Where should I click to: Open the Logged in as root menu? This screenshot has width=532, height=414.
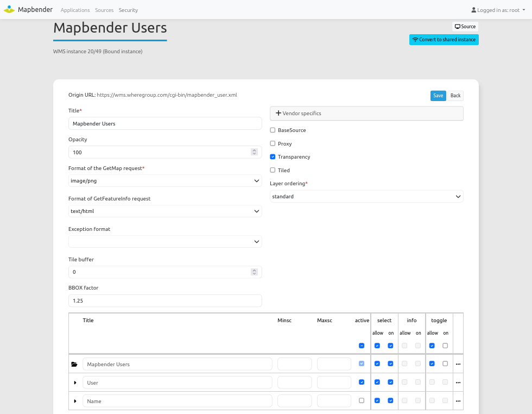click(x=498, y=10)
